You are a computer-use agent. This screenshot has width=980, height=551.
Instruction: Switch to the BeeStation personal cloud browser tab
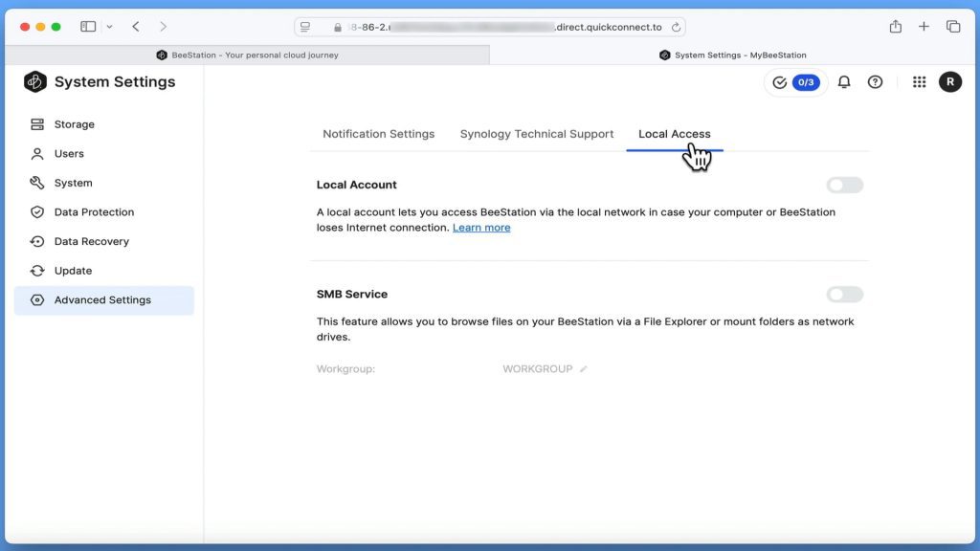coord(248,55)
